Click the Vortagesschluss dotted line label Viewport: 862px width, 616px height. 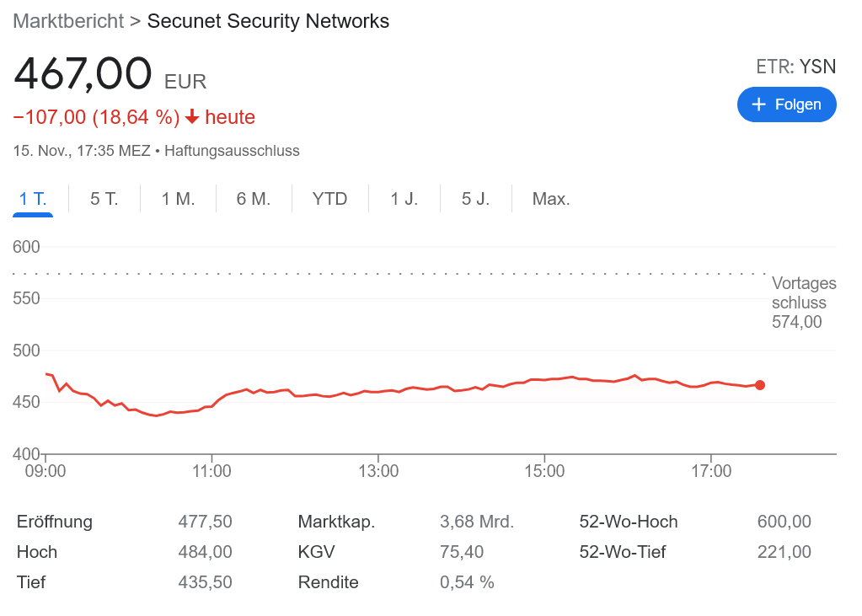coord(803,303)
